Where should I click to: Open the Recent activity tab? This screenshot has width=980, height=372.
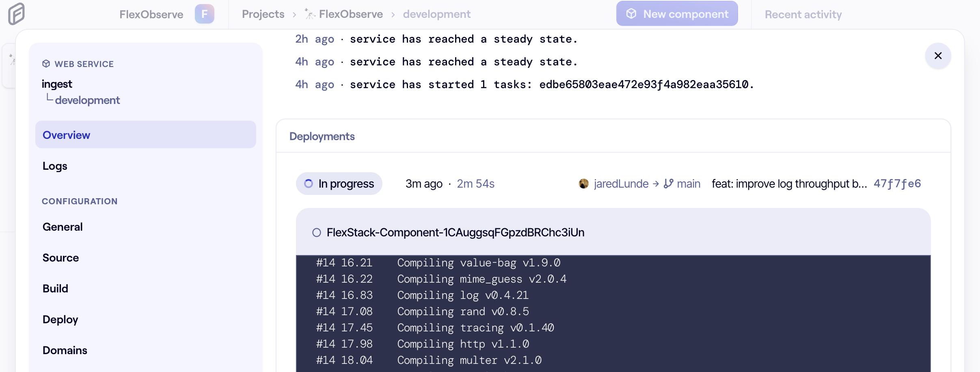pos(803,14)
